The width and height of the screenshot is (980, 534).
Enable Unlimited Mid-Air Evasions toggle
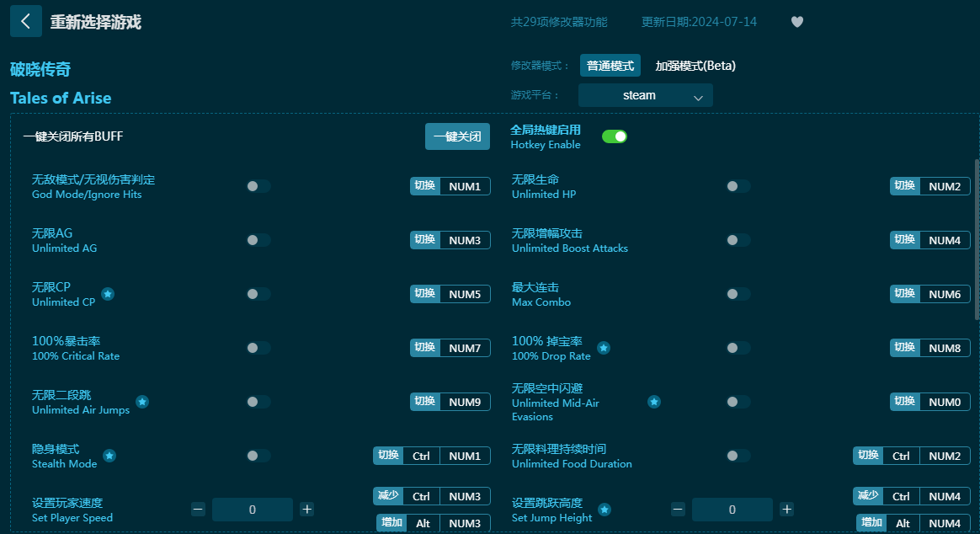coord(738,402)
